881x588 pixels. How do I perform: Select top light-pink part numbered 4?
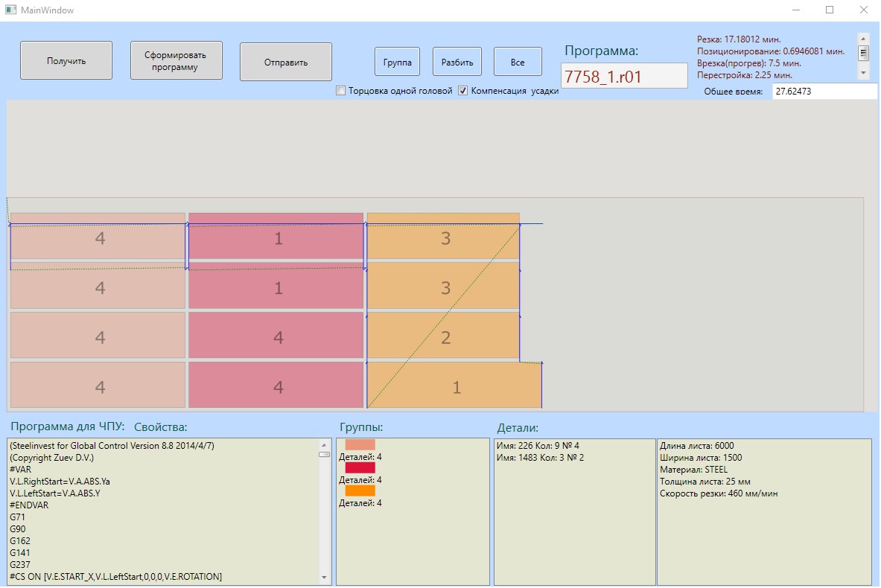coord(98,237)
